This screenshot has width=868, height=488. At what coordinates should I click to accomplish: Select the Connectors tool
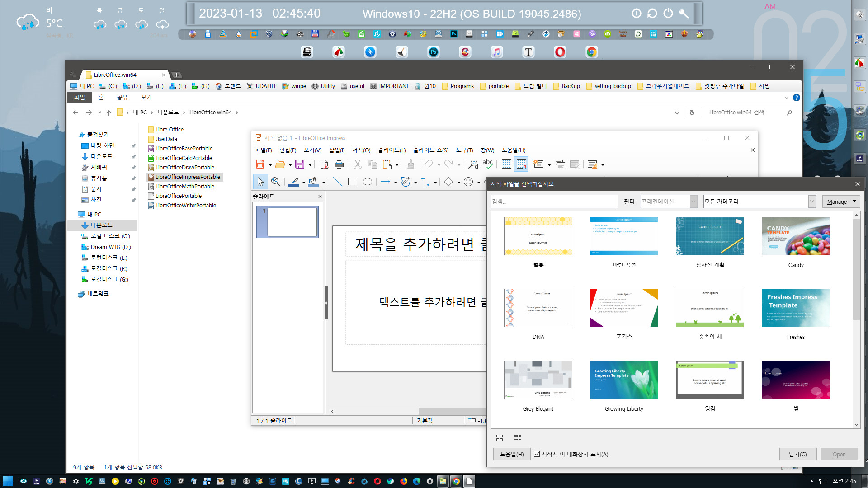click(425, 182)
